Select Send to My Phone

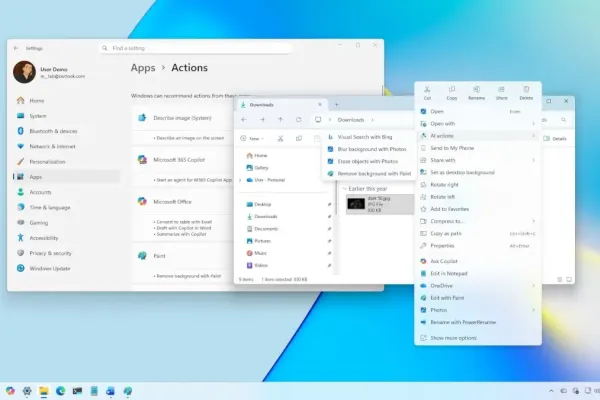(478, 148)
